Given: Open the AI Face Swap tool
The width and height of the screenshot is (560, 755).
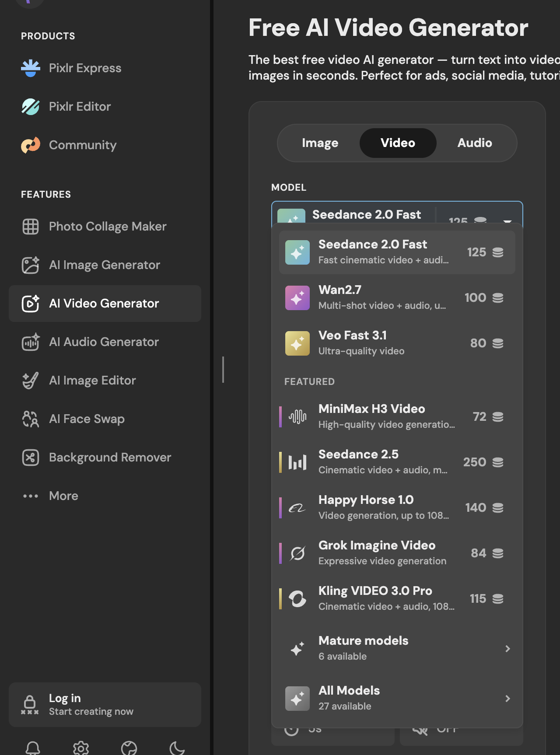Looking at the screenshot, I should pos(105,419).
